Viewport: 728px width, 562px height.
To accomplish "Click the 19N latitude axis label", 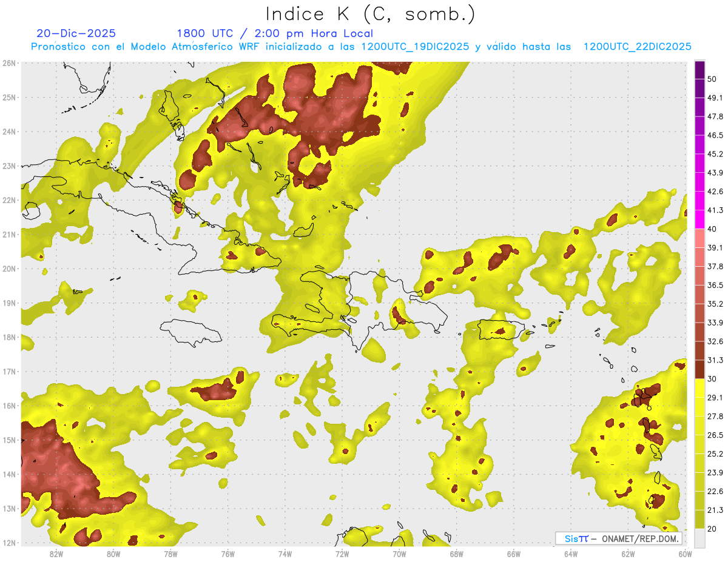I will click(x=9, y=303).
